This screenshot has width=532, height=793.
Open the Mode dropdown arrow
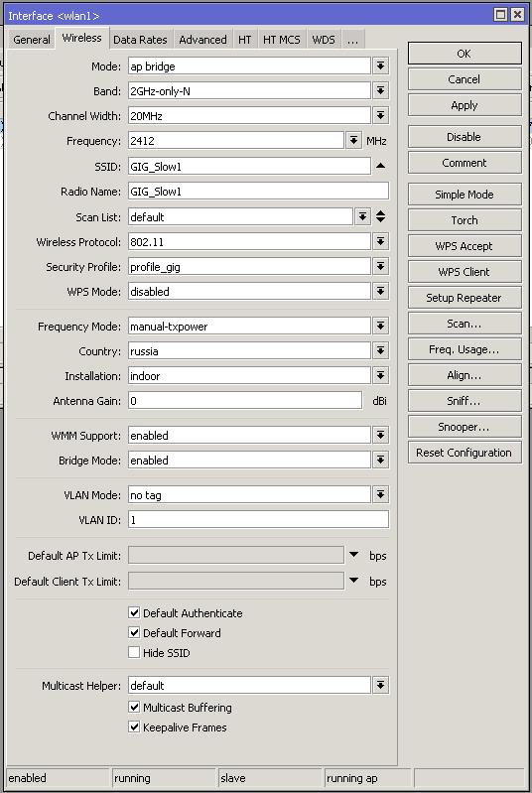coord(381,66)
